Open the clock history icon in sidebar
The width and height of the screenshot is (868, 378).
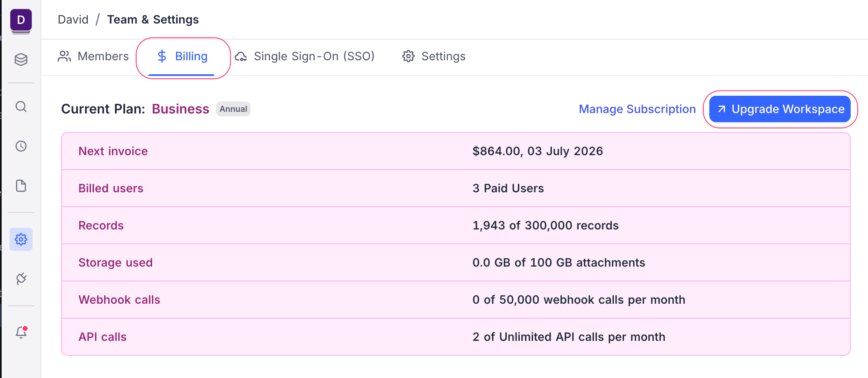21,146
